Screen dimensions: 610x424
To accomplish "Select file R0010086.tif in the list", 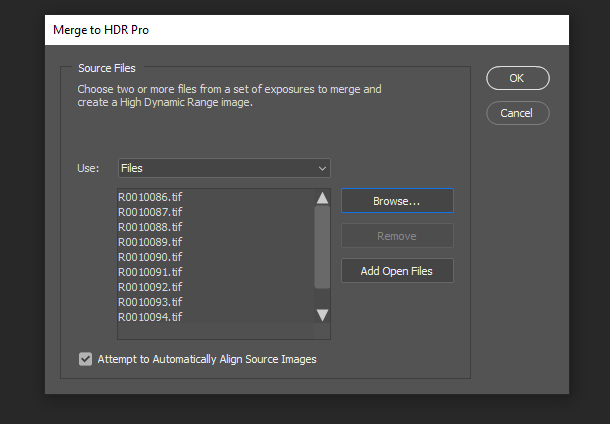I will click(x=150, y=197).
